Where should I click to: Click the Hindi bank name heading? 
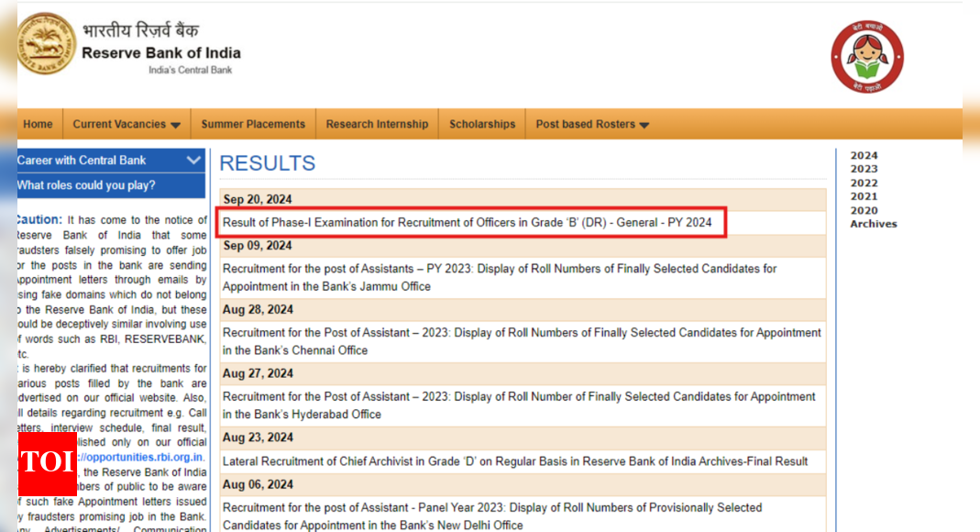[x=140, y=30]
